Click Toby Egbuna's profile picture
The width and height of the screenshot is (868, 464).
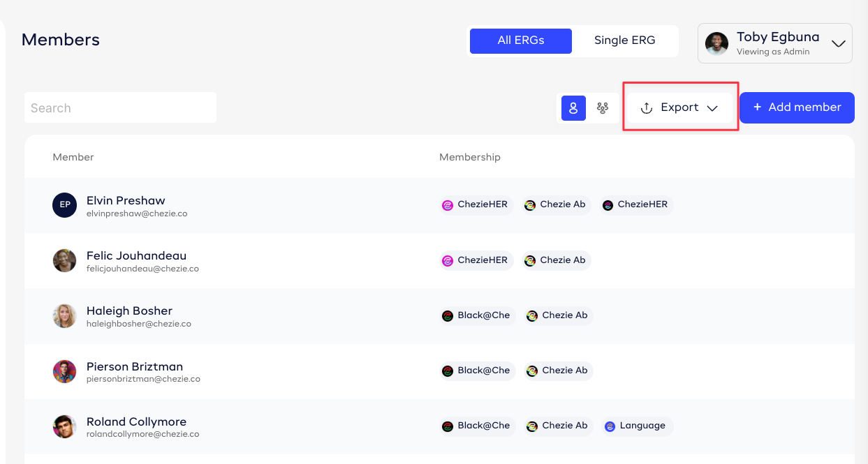[716, 43]
